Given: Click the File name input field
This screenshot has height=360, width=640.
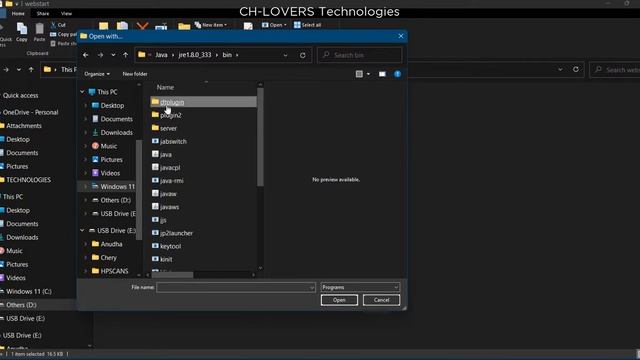Looking at the screenshot, I should [232, 287].
